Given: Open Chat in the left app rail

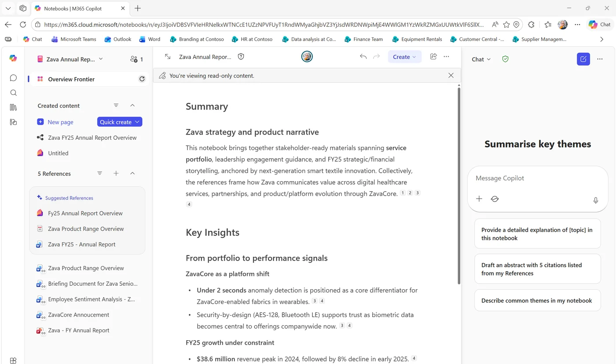Looking at the screenshot, I should tap(13, 78).
